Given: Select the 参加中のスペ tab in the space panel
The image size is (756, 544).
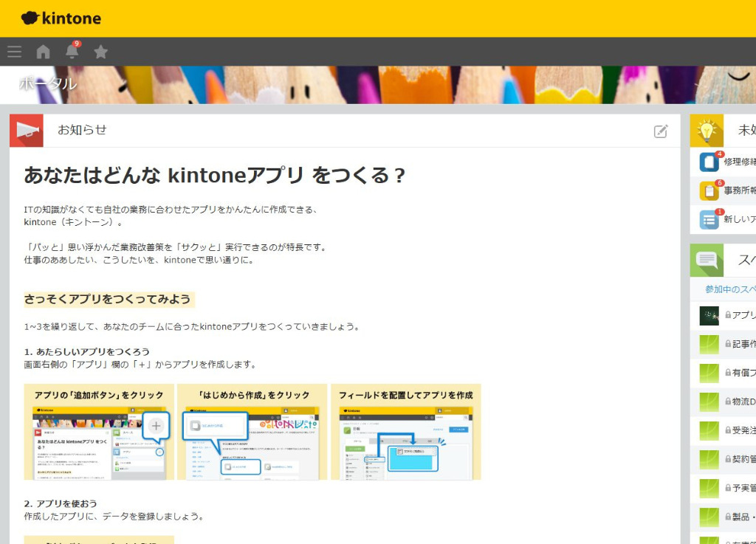Looking at the screenshot, I should pos(730,289).
